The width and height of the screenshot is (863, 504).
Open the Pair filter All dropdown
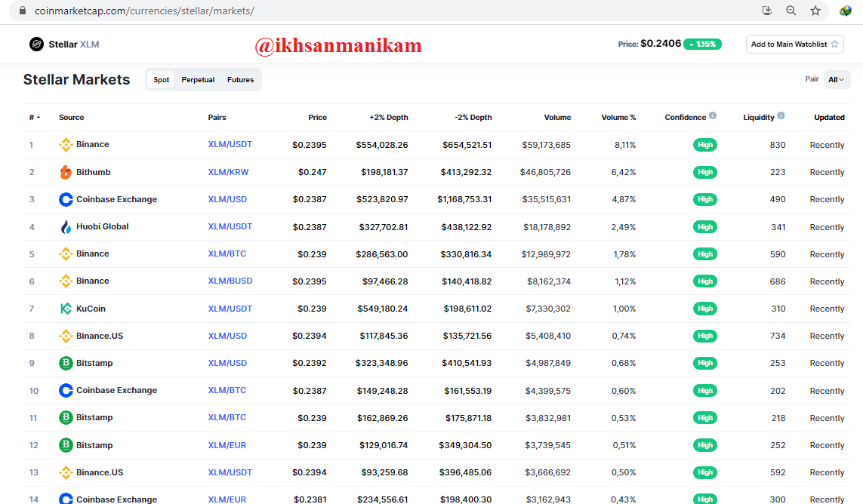click(837, 80)
